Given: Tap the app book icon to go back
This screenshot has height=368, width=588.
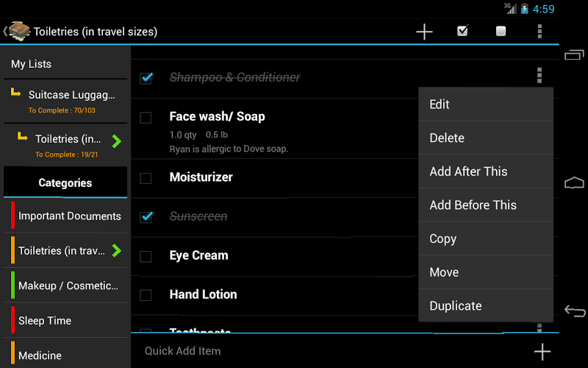Looking at the screenshot, I should click(18, 31).
